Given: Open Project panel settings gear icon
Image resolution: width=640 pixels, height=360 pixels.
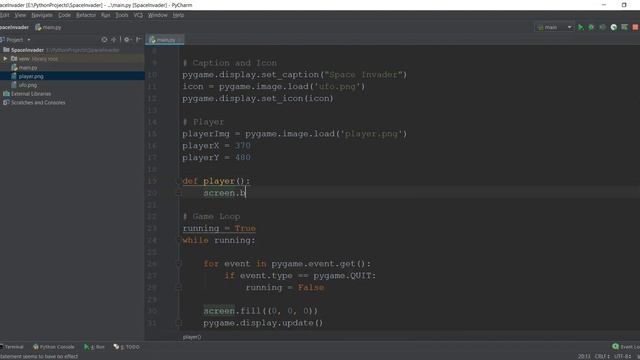Looking at the screenshot, I should (x=127, y=40).
